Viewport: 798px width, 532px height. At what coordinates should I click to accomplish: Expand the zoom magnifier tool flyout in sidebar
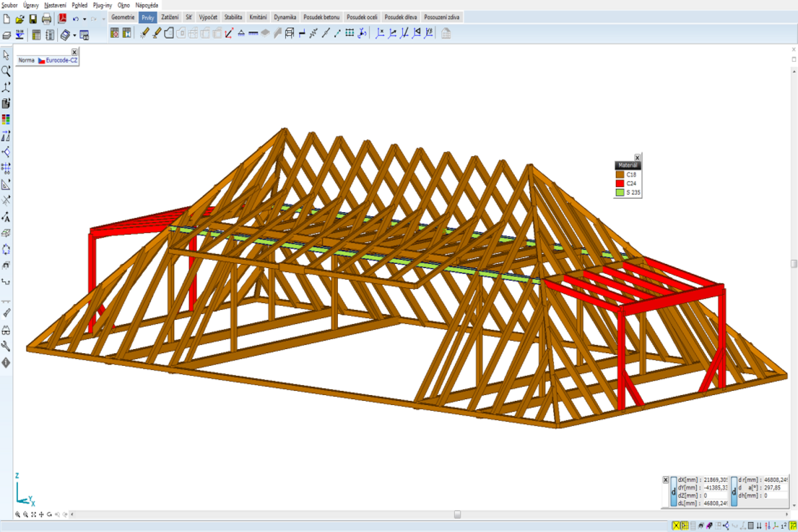(x=7, y=71)
